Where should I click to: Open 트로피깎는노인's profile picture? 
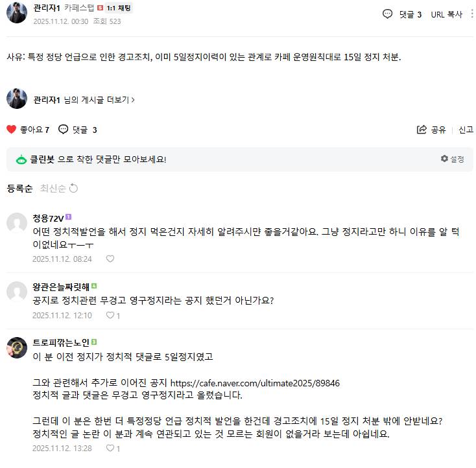[x=17, y=347]
